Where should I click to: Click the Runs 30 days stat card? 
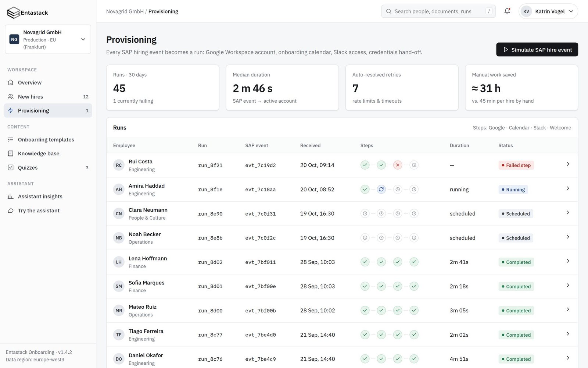(162, 88)
